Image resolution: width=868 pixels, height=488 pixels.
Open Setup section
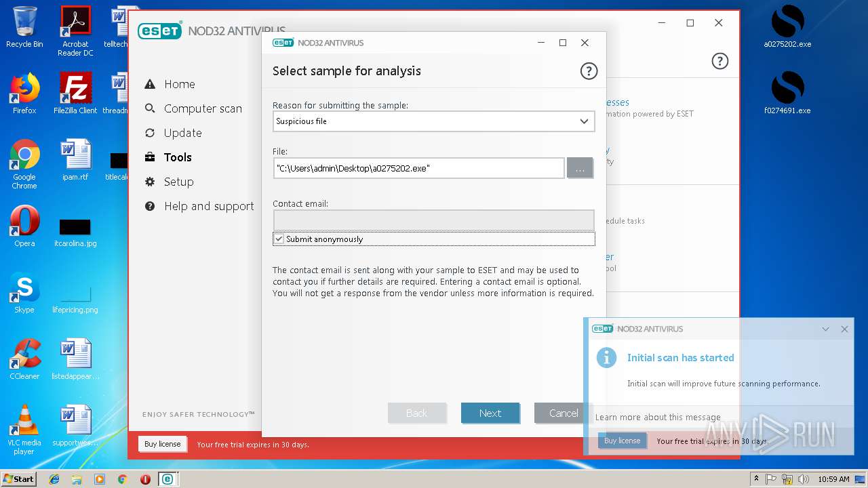coord(178,182)
